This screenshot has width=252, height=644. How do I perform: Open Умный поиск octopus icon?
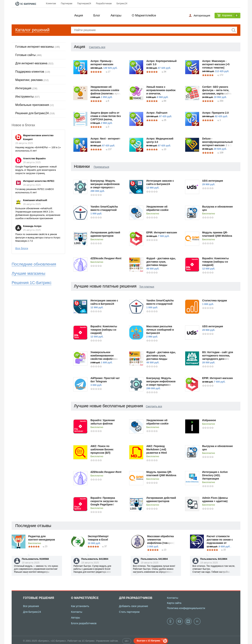coord(136,93)
